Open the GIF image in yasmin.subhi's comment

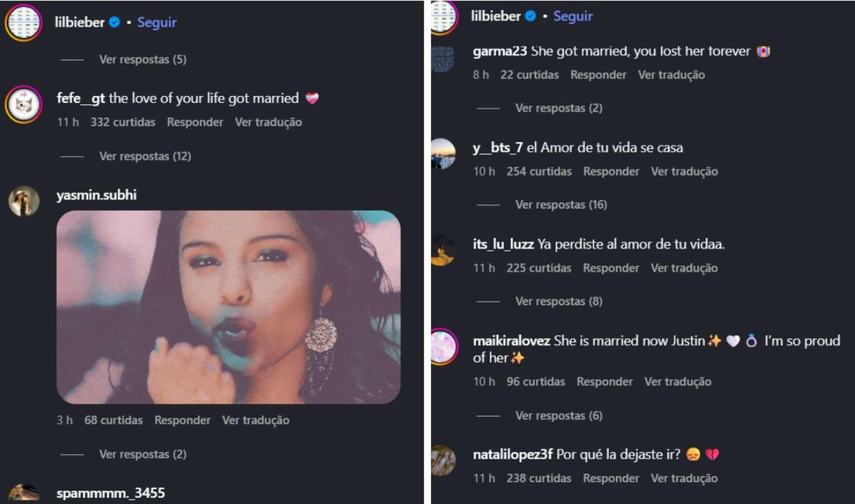coord(228,307)
